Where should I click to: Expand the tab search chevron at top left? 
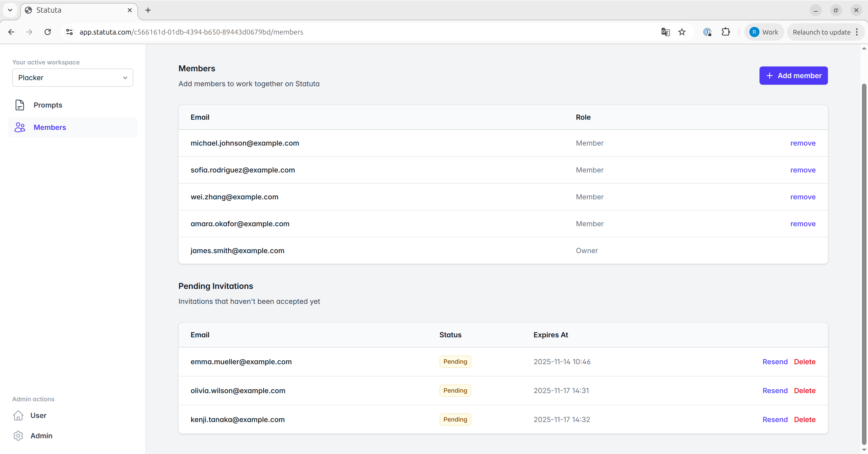(x=10, y=10)
